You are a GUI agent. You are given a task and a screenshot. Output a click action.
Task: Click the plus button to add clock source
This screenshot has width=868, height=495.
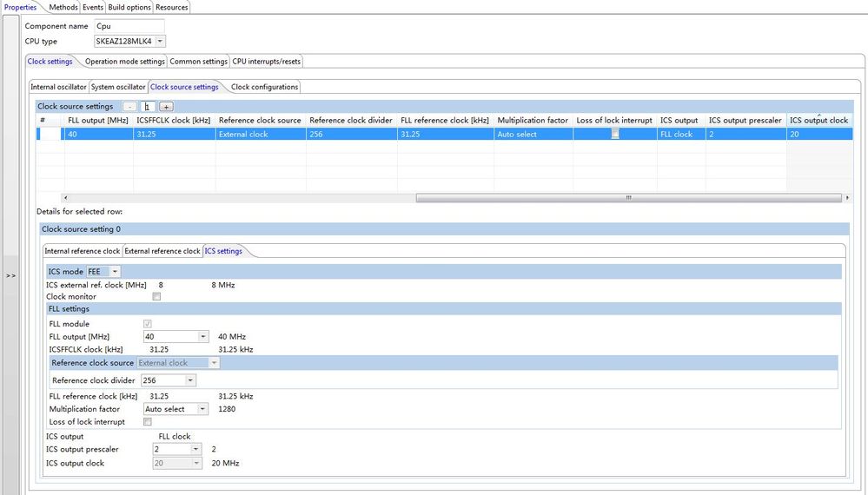[166, 106]
